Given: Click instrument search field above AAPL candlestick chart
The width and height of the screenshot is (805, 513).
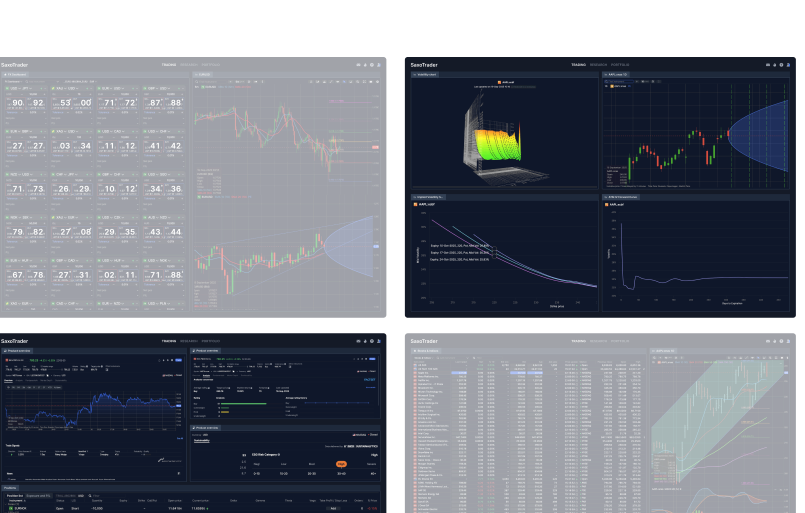Looking at the screenshot, I should click(621, 81).
